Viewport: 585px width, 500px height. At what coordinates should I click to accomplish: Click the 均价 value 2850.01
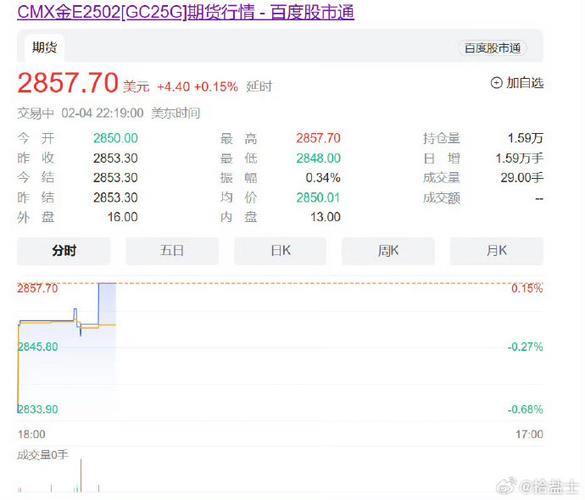pos(318,197)
